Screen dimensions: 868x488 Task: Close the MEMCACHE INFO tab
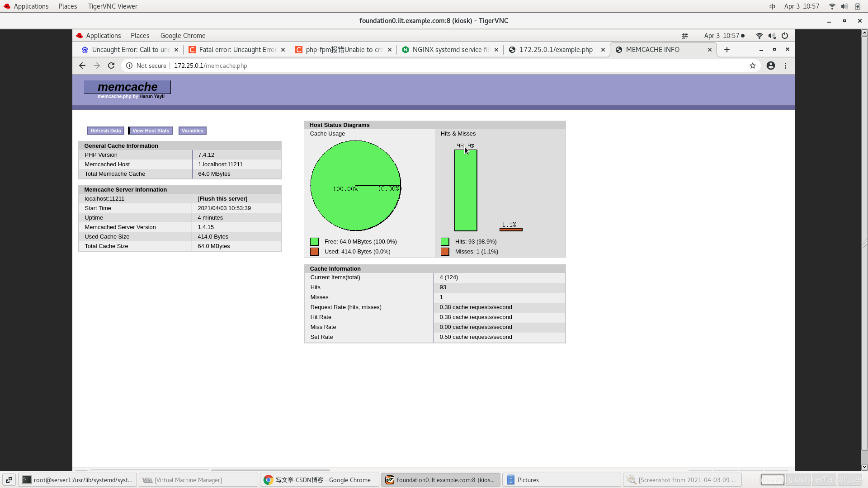(x=710, y=50)
